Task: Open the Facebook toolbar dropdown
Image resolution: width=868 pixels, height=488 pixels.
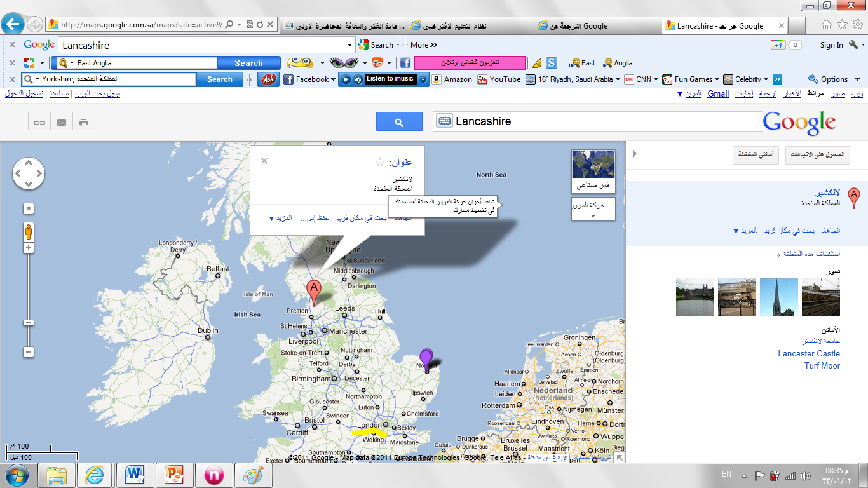Action: pos(334,79)
